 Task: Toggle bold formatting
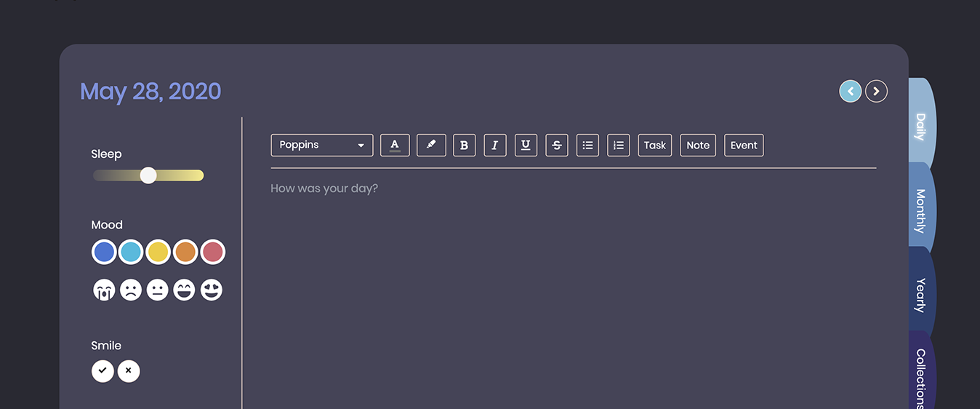pos(465,145)
